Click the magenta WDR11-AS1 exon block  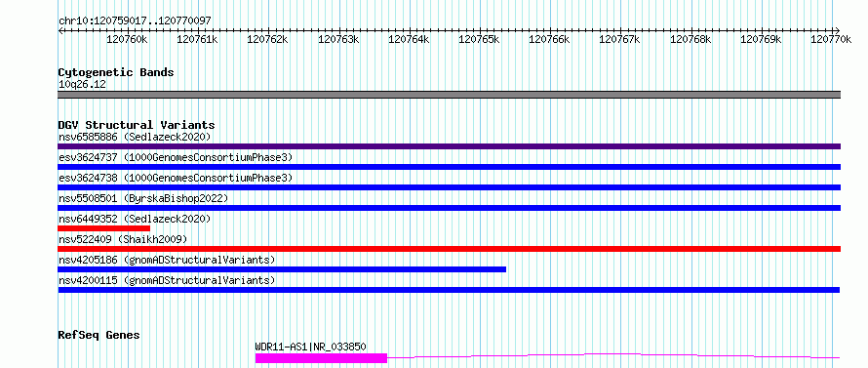321,358
